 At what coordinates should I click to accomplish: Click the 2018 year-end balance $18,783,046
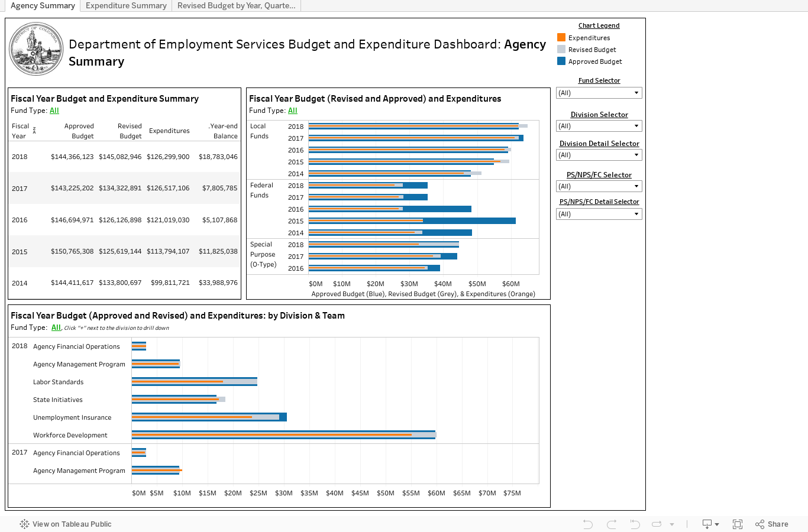pos(218,157)
